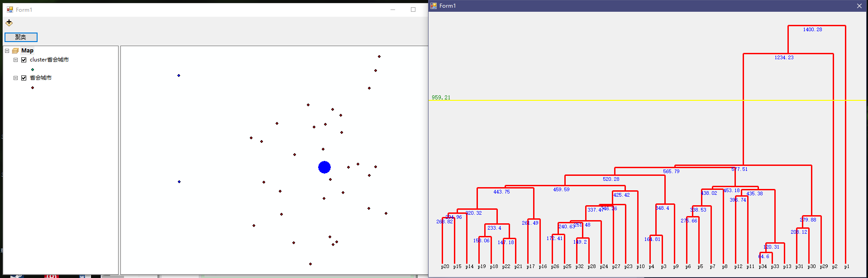Click leaf label p17 in dendrogram
The height and width of the screenshot is (278, 868).
pos(530,266)
